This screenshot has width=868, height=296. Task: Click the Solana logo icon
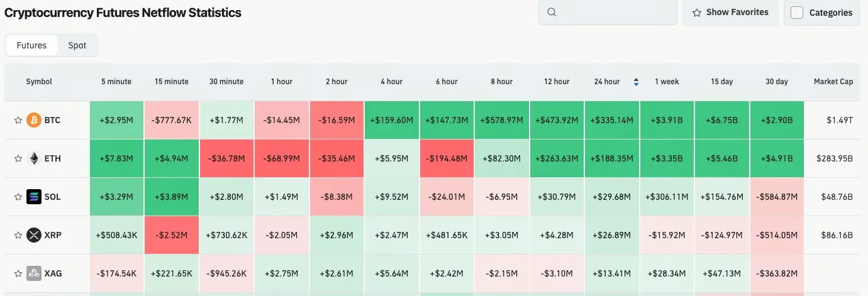pyautogui.click(x=34, y=197)
